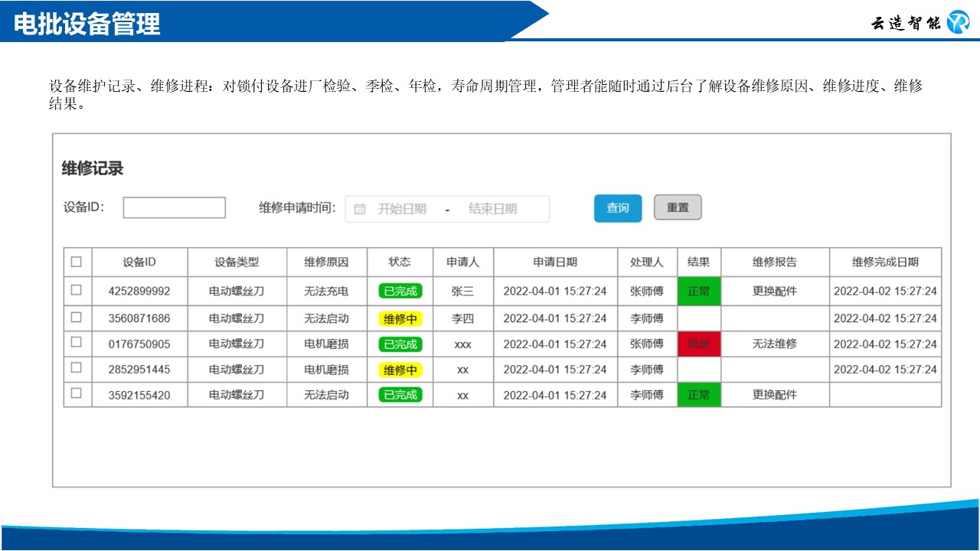Focus the 设备ID input field
The height and width of the screenshot is (551, 980).
tap(175, 207)
